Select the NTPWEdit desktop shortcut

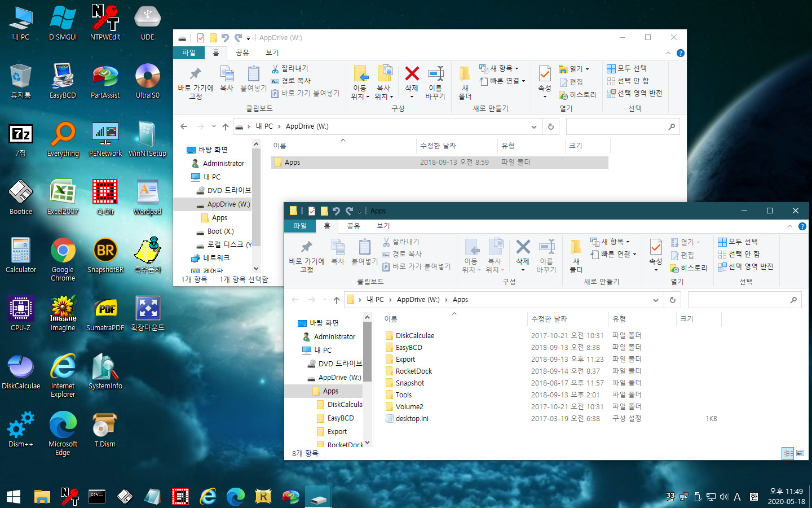point(105,23)
